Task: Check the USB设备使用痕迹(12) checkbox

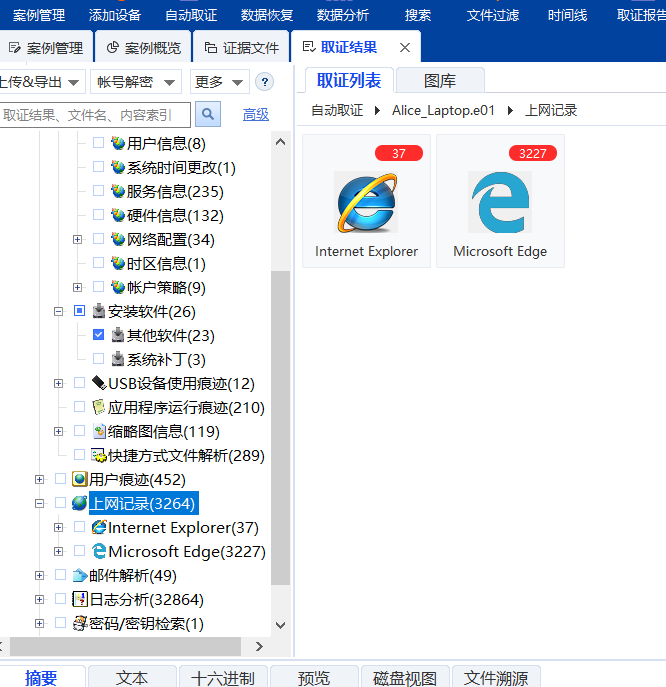Action: 79,382
